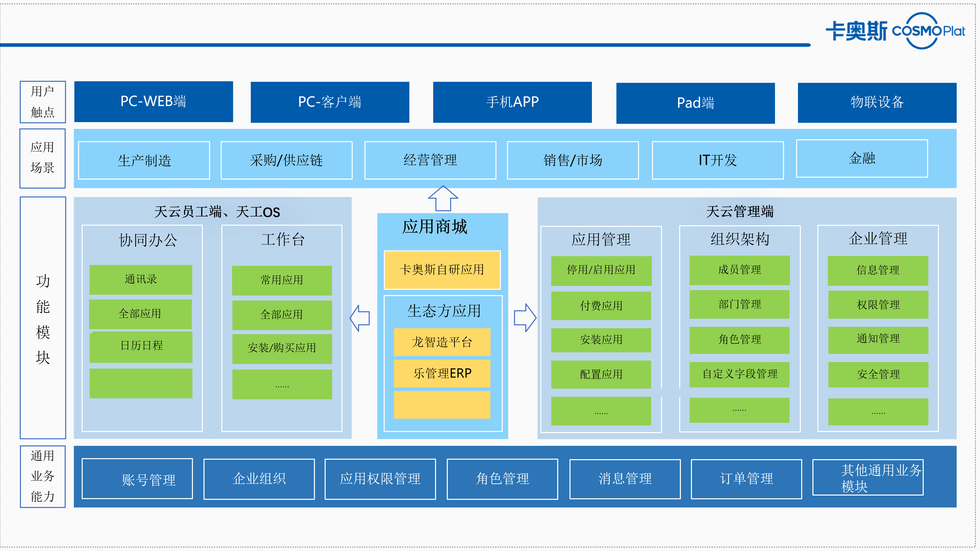Click the 龙智造平台 box

442,342
